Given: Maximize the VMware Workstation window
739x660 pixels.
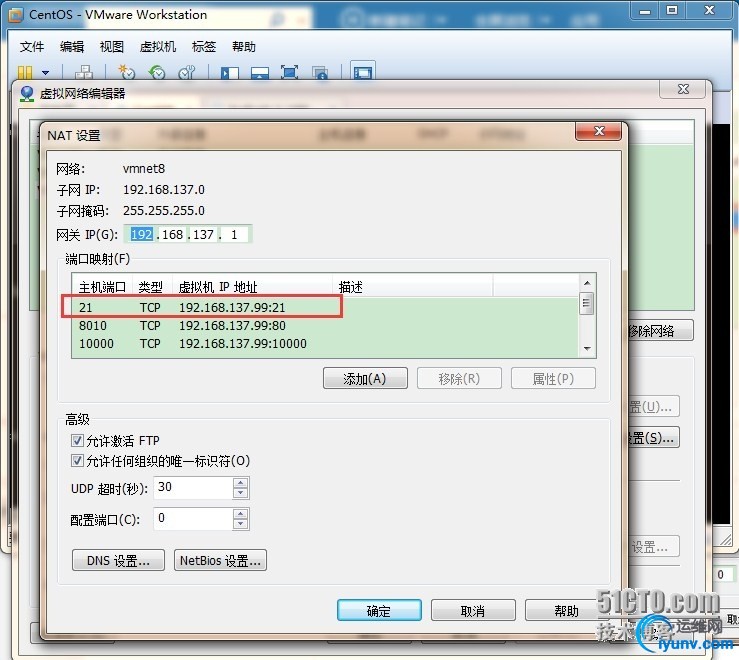Looking at the screenshot, I should 672,10.
